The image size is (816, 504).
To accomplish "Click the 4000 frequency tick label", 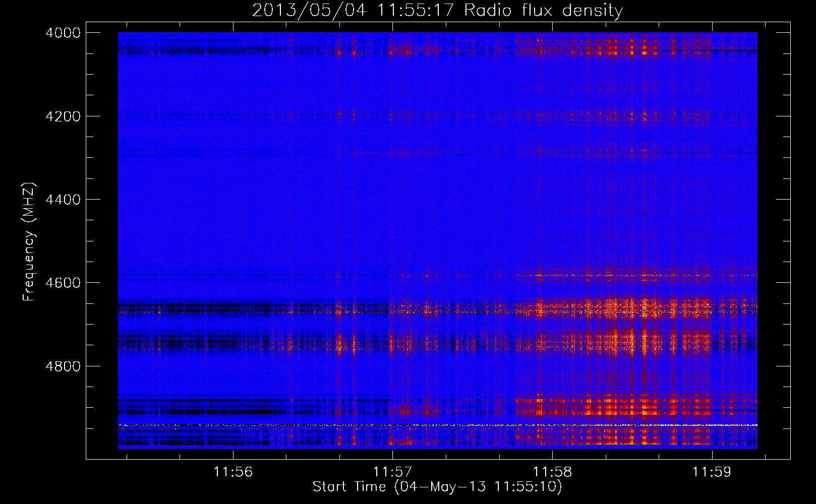I will point(63,33).
